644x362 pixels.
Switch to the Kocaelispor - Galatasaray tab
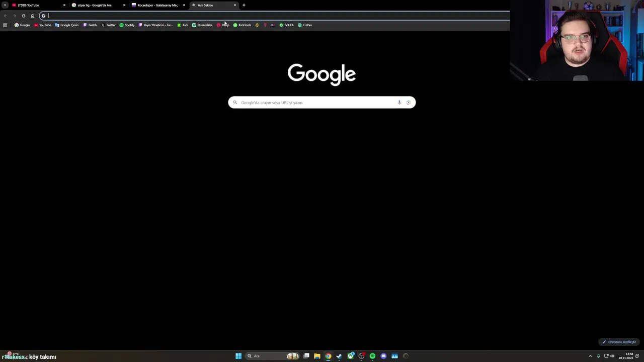click(x=157, y=5)
